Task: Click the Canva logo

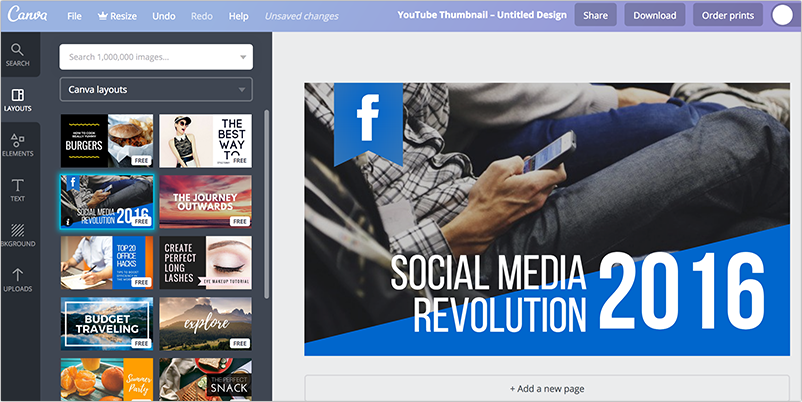Action: point(28,15)
